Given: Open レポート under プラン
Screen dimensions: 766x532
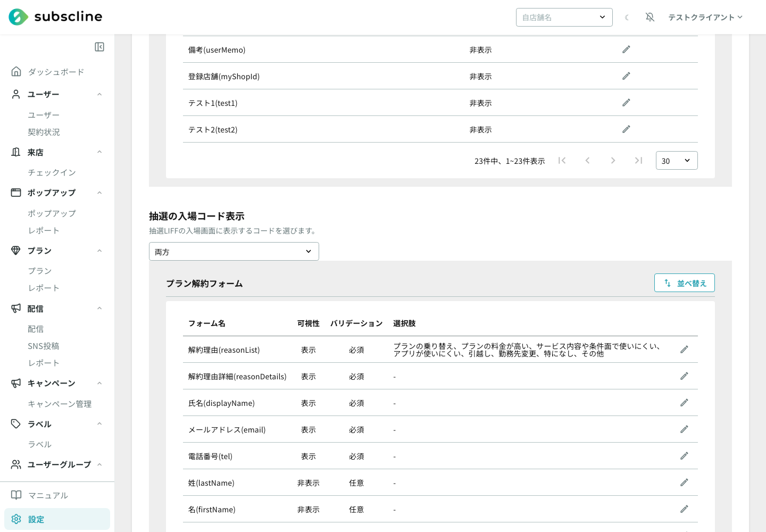Looking at the screenshot, I should pos(44,288).
